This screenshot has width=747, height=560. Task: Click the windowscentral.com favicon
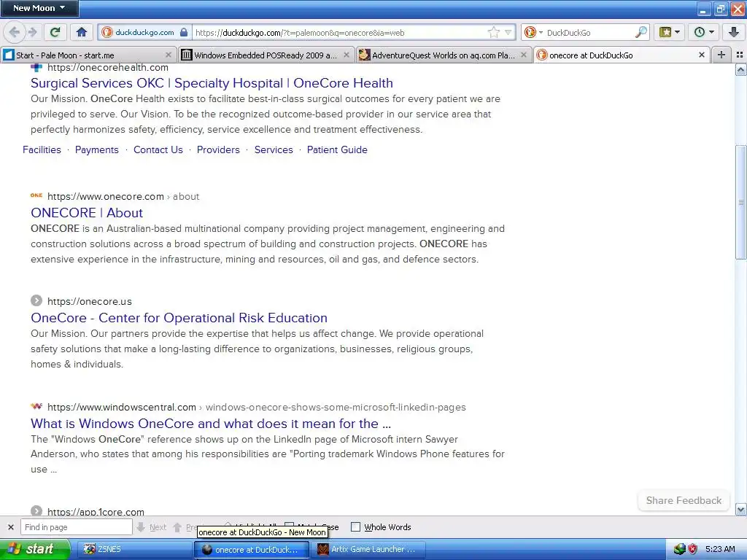coord(36,407)
